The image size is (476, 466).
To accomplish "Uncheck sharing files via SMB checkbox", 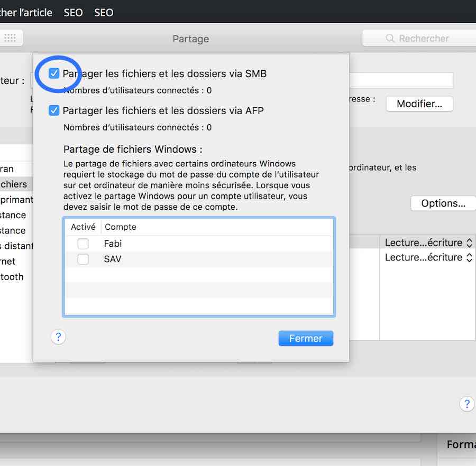I will [x=54, y=73].
